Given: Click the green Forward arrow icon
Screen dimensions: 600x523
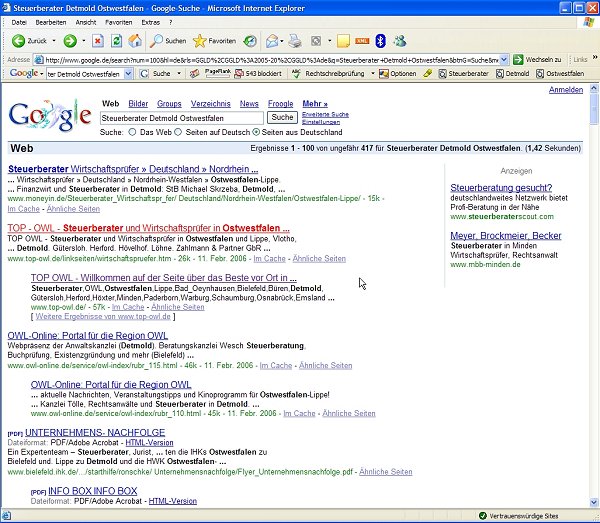Looking at the screenshot, I should [x=69, y=41].
